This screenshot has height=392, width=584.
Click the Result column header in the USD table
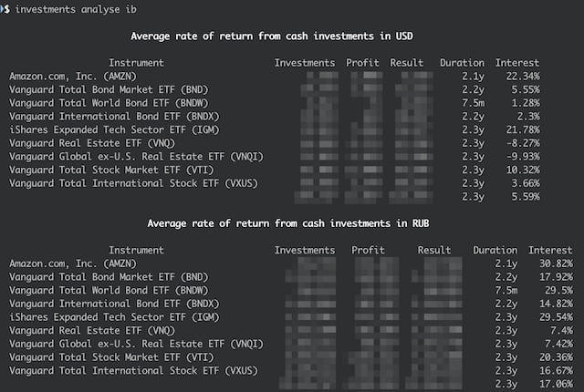pos(407,63)
